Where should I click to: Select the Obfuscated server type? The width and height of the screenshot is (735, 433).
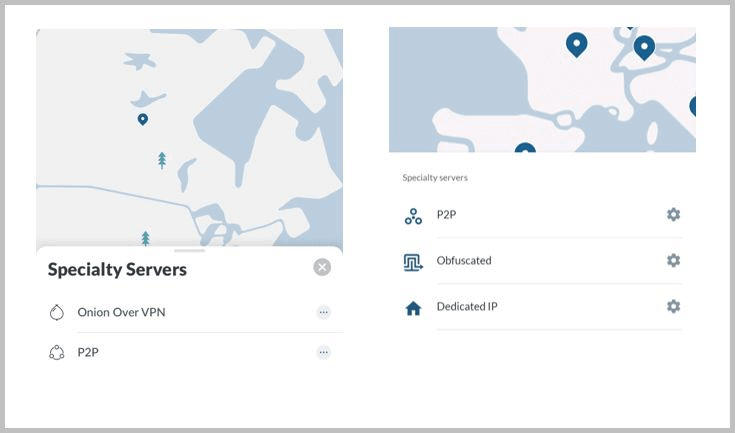[464, 261]
